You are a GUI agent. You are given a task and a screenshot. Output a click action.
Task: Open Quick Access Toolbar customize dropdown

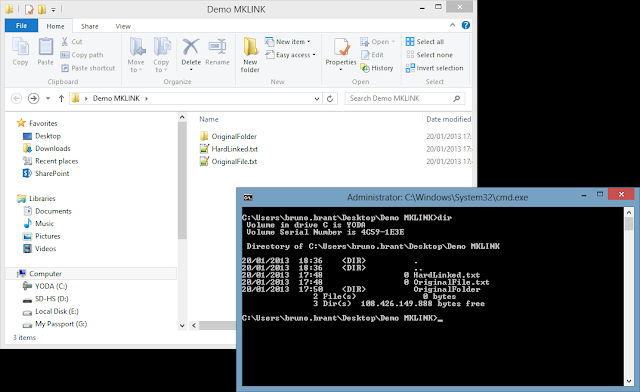(x=53, y=9)
